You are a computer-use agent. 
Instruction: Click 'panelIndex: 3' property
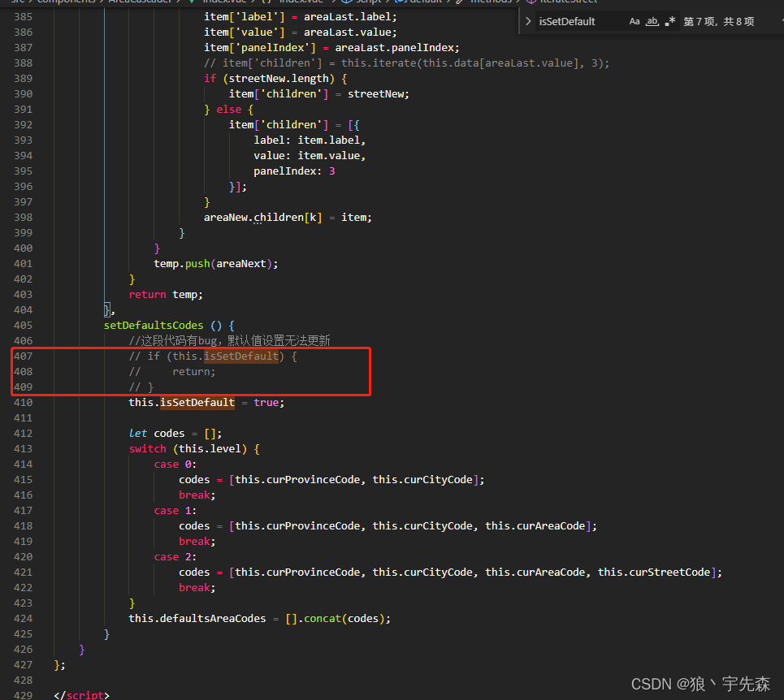pos(294,171)
